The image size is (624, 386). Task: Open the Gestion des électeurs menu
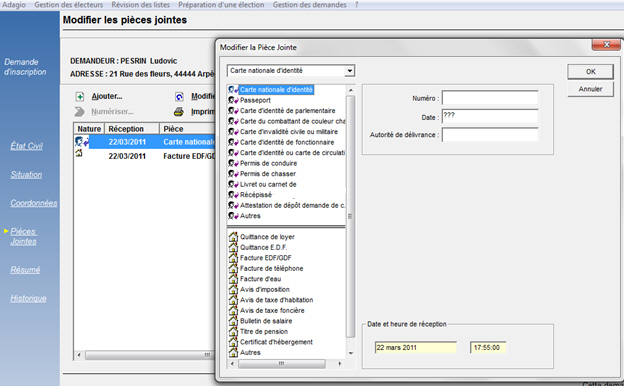pos(68,5)
